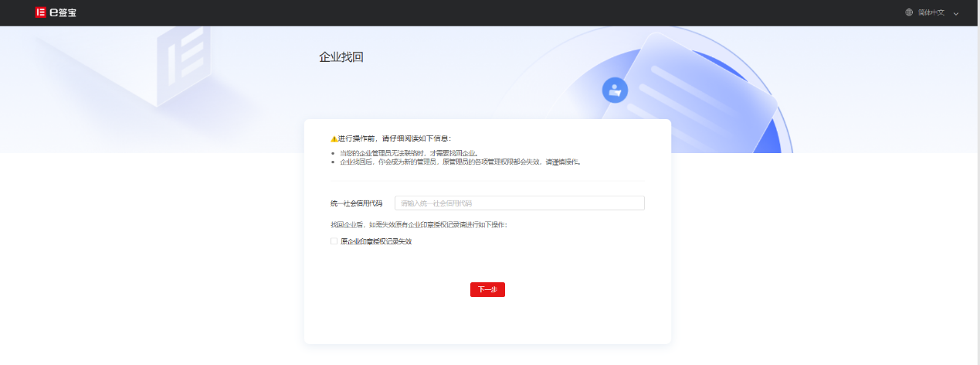Click the 企业找回 page heading
The width and height of the screenshot is (980, 365).
[x=341, y=57]
